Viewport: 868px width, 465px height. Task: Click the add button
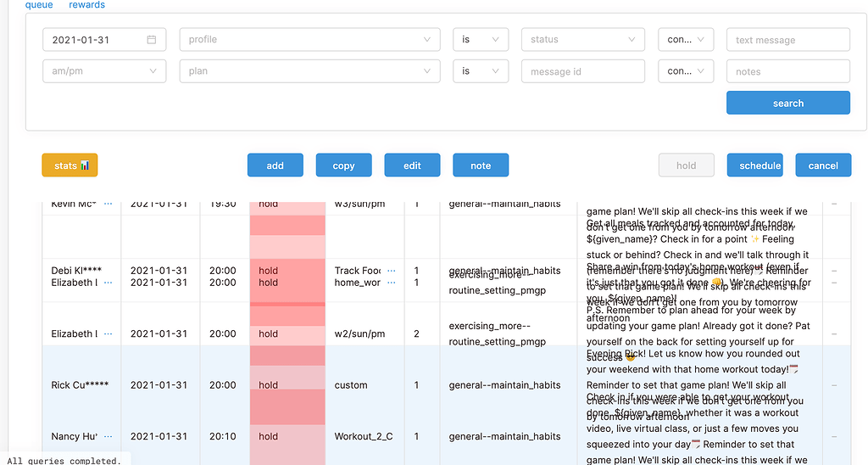tap(275, 165)
